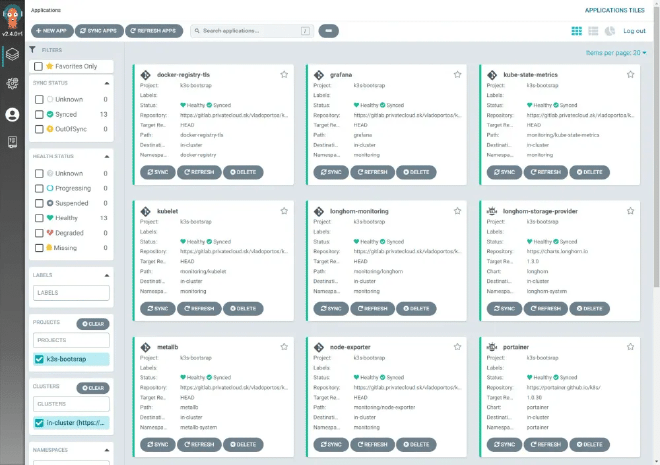Click the Sync Apps button

click(99, 31)
